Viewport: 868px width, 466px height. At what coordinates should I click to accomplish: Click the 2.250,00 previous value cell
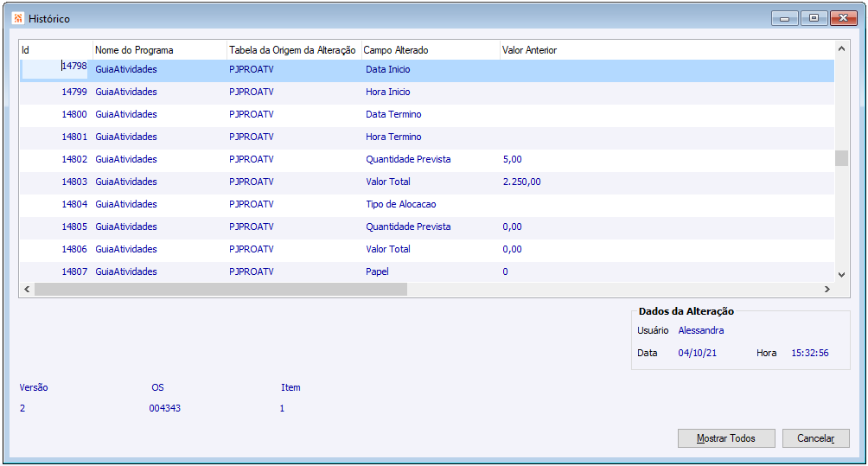(x=522, y=182)
